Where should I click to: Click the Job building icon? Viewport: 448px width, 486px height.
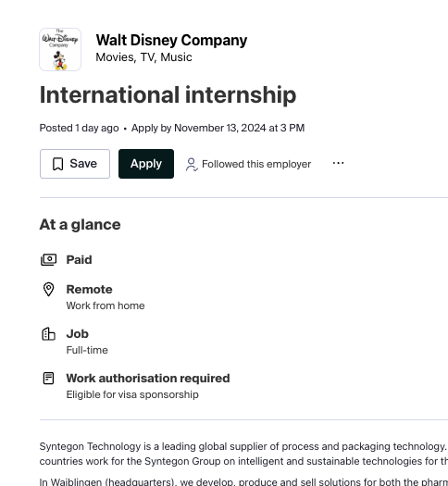click(49, 334)
